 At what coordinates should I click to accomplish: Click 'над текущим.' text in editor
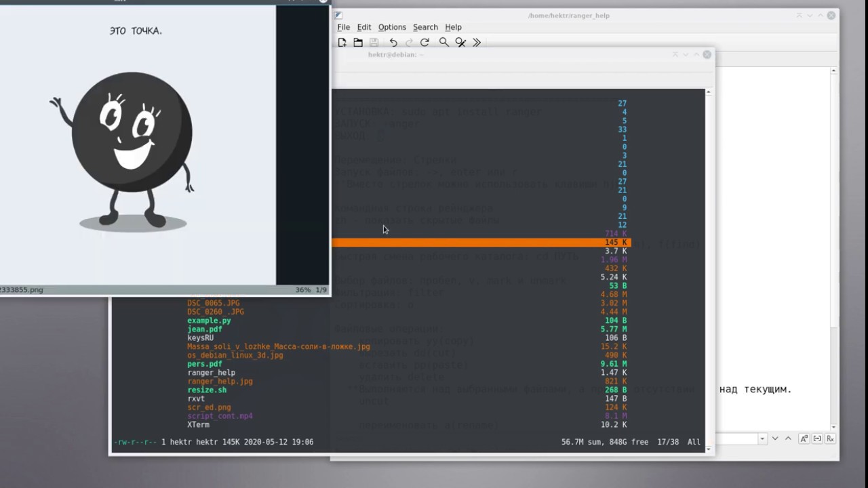755,389
